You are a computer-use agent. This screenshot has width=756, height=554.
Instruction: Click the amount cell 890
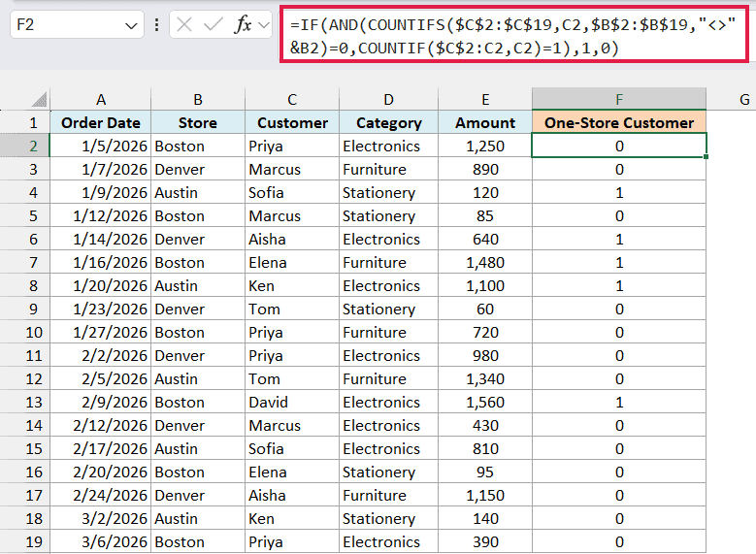tap(485, 169)
